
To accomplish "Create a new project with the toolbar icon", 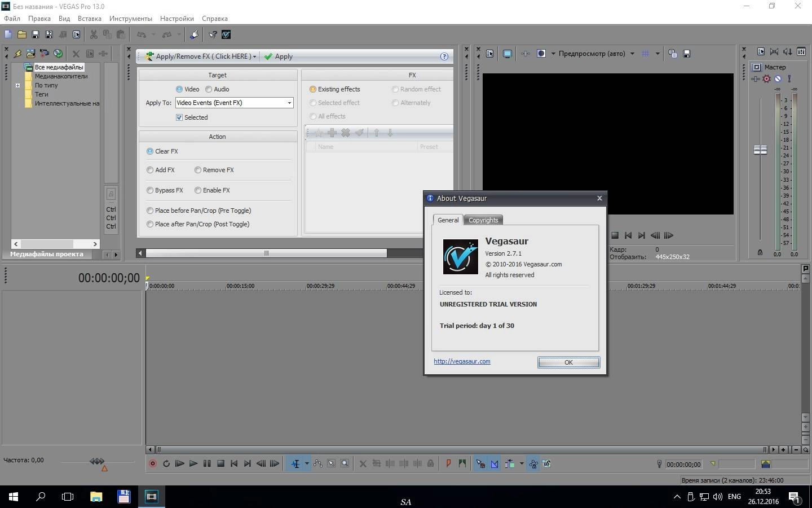I will [8, 34].
